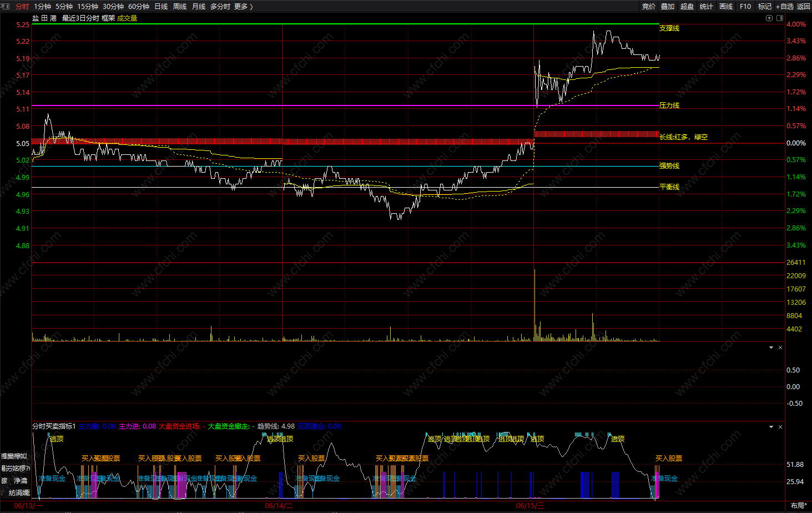The width and height of the screenshot is (812, 513).
Task: Click the 竞价 auction button
Action: 648,7
